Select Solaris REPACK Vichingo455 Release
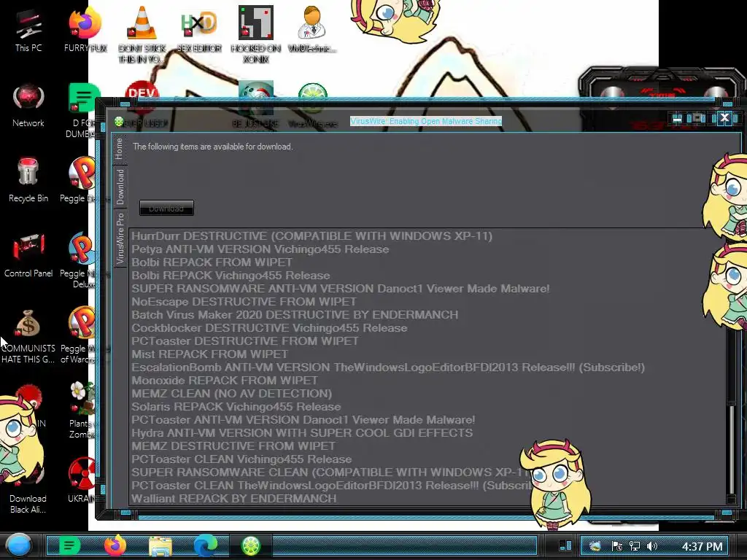 [236, 407]
